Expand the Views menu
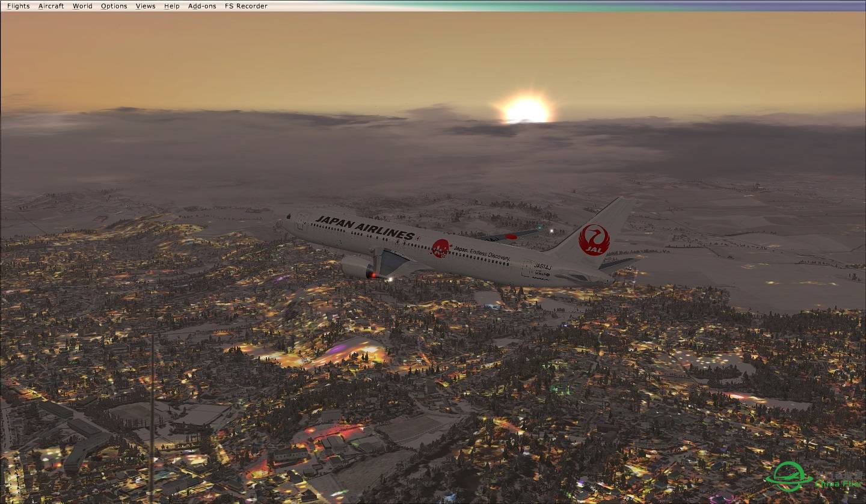 click(146, 6)
